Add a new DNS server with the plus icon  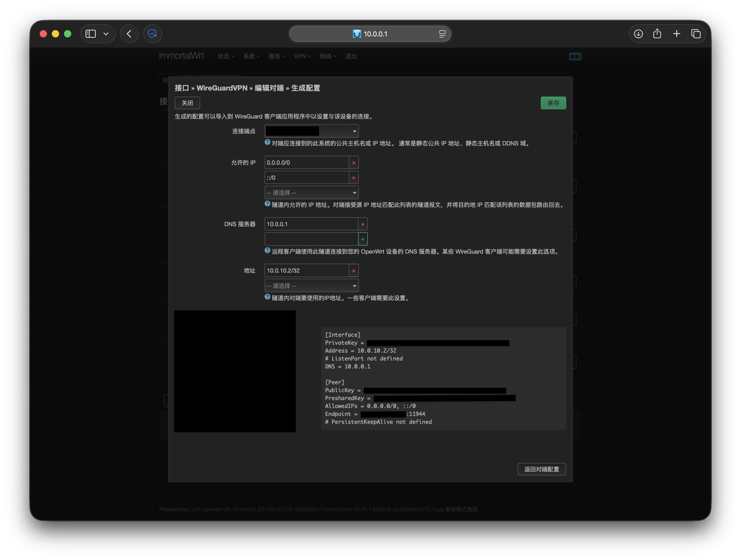(363, 239)
